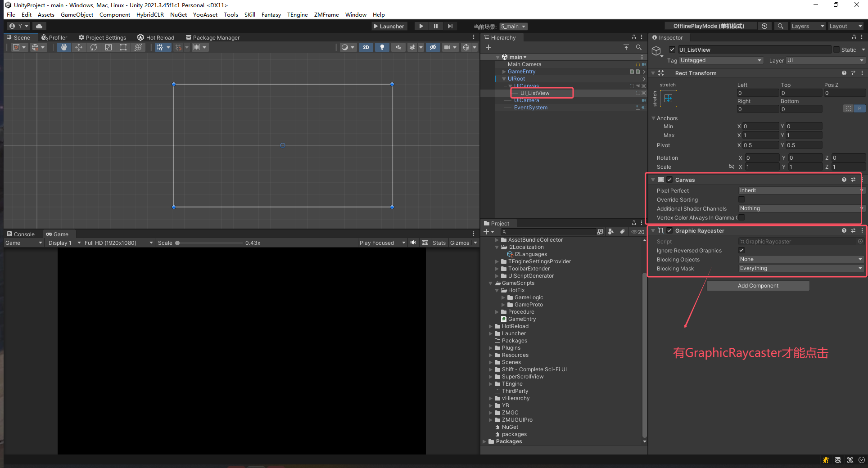Click the Add Component button

tap(758, 285)
